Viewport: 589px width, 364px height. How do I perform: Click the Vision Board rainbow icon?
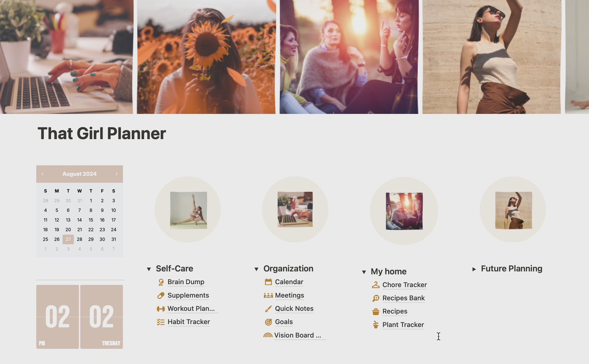click(268, 335)
